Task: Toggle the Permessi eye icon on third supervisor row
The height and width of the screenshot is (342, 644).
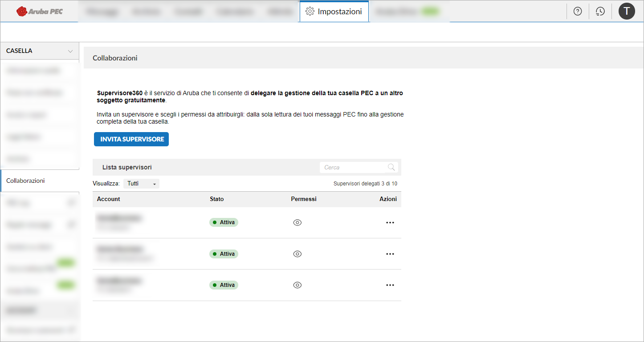Action: pyautogui.click(x=298, y=285)
